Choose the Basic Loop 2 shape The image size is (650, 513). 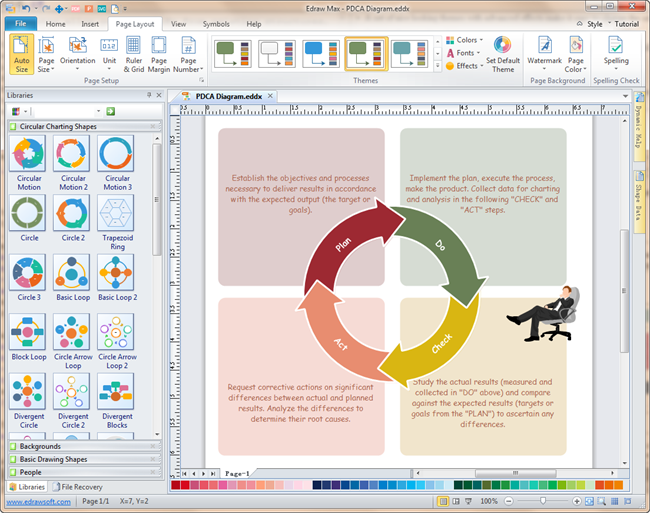point(117,278)
